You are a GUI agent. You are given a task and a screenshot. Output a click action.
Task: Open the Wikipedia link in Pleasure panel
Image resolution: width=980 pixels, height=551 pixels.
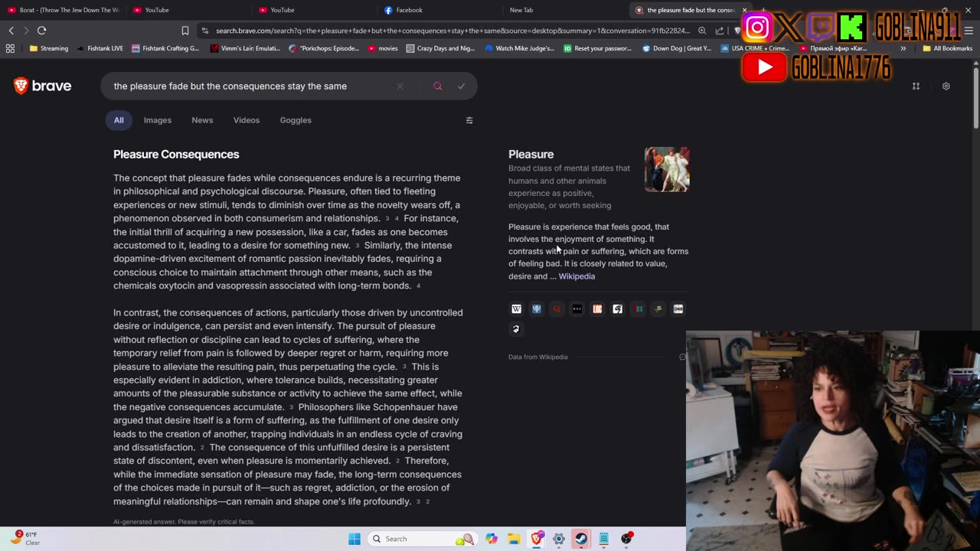point(577,276)
